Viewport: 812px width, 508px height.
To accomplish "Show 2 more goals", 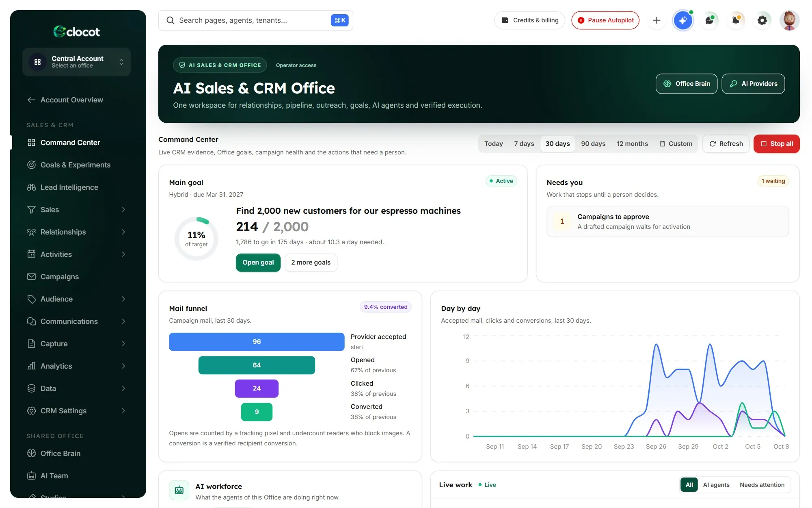I will pos(311,263).
